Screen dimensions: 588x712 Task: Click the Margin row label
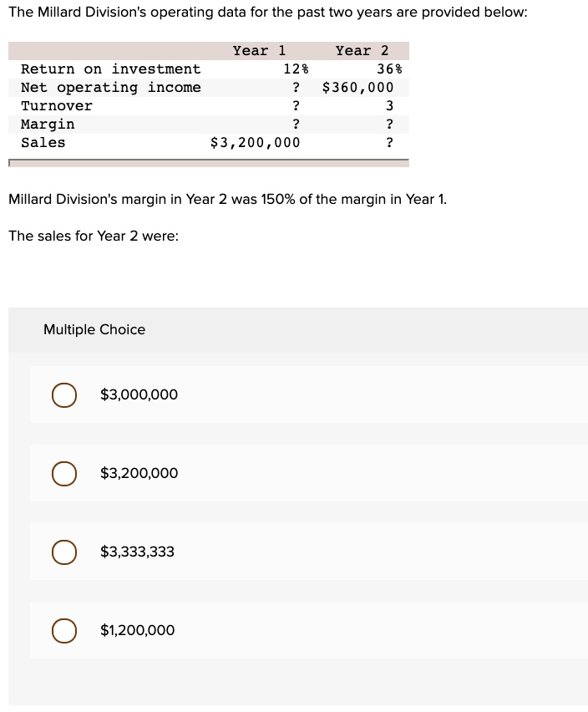48,124
